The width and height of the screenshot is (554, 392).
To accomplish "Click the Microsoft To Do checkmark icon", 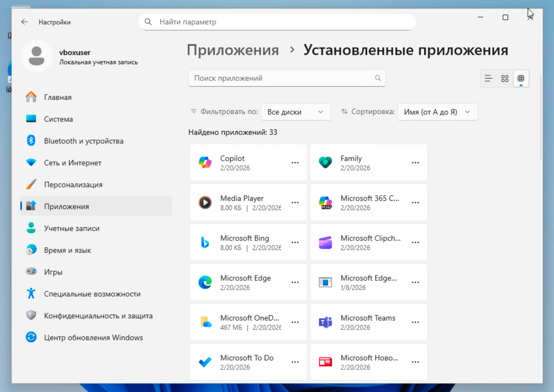I will tap(205, 362).
